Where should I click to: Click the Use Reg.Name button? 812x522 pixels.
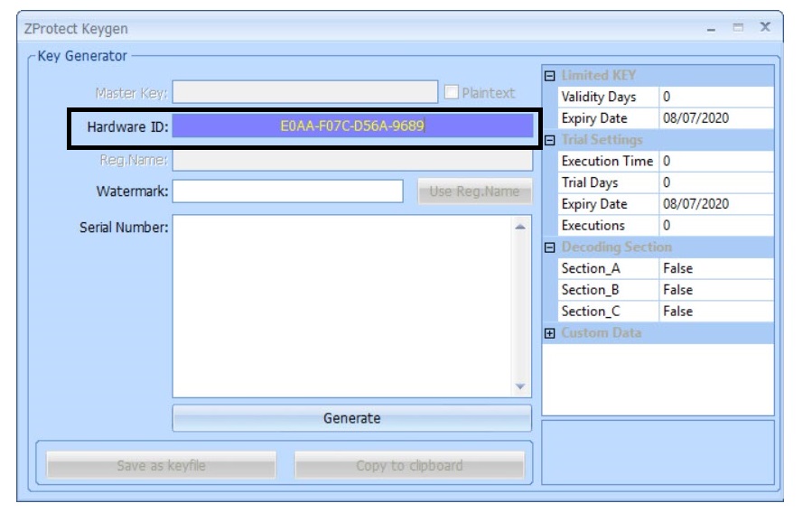click(474, 191)
